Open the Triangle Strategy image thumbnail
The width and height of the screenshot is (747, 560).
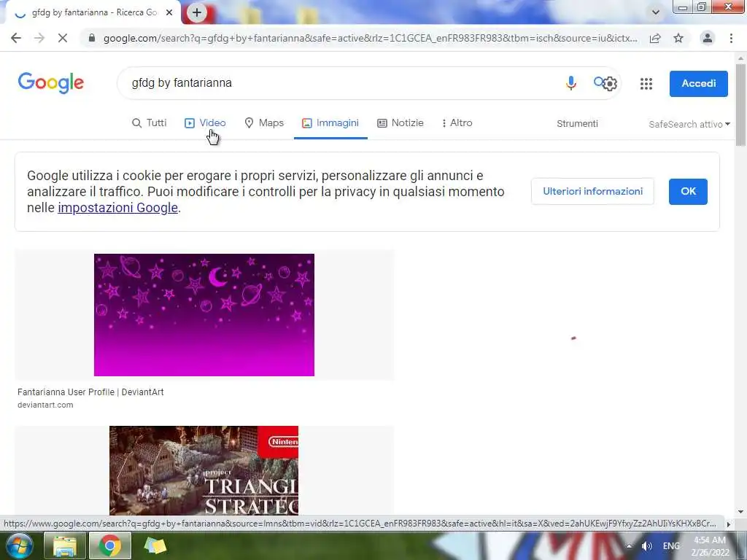click(204, 470)
